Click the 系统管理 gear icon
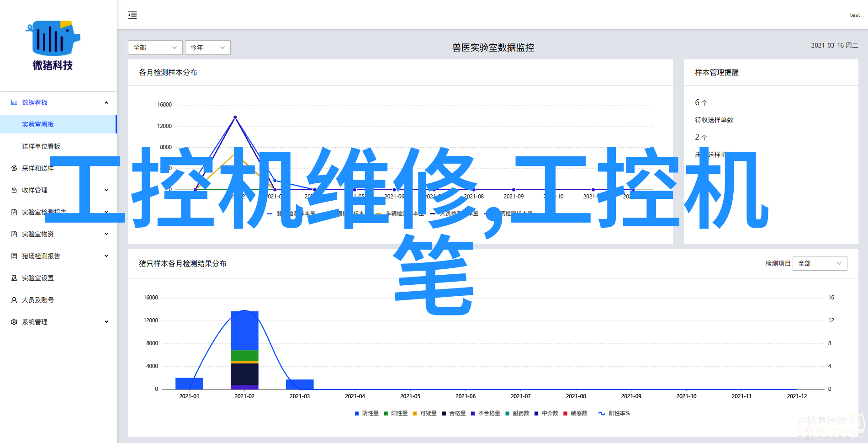868x443 pixels. coord(14,322)
